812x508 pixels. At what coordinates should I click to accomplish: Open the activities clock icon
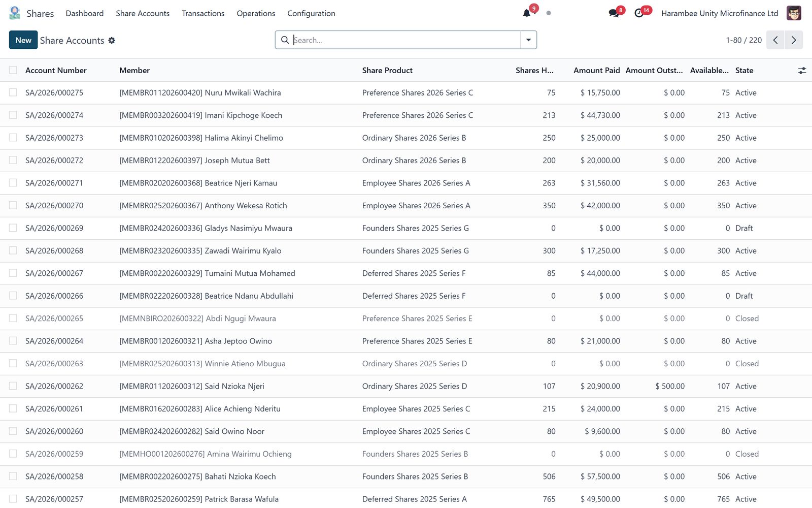pyautogui.click(x=639, y=13)
